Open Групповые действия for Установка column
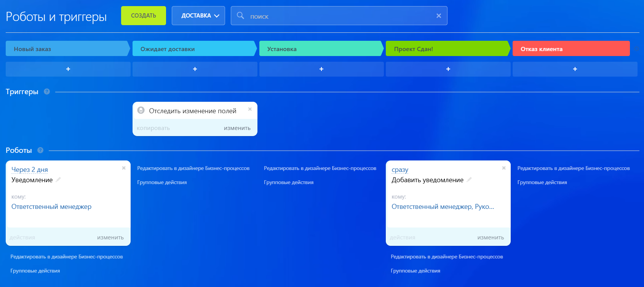The image size is (644, 287). click(289, 182)
